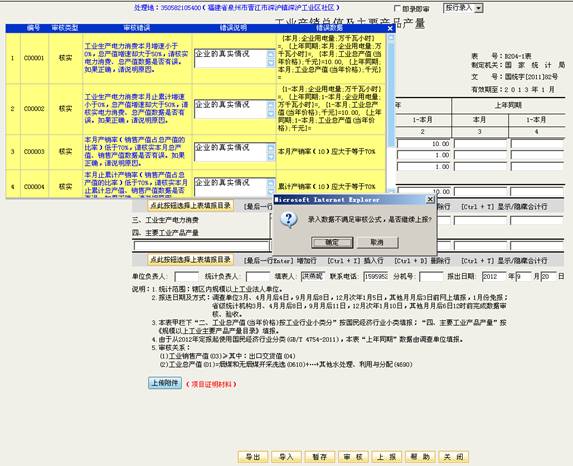The height and width of the screenshot is (466, 573).
Task: Click the 审核类型 column header
Action: tap(65, 28)
